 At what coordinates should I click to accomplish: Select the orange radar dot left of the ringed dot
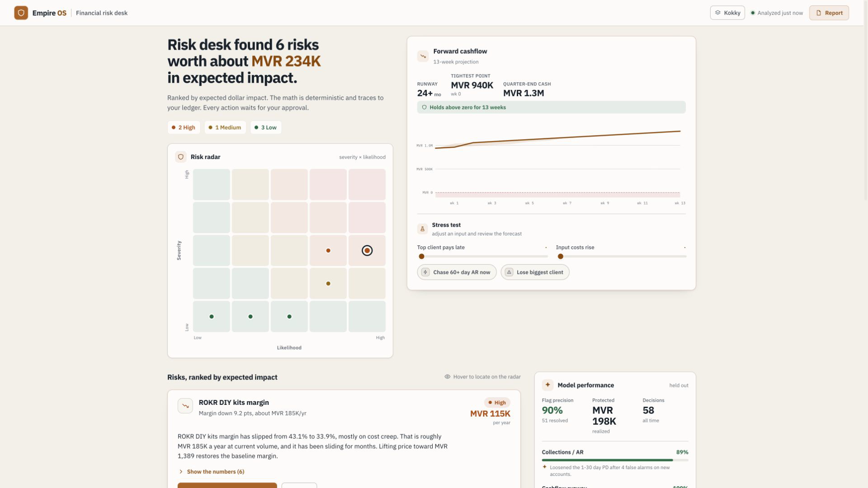328,250
